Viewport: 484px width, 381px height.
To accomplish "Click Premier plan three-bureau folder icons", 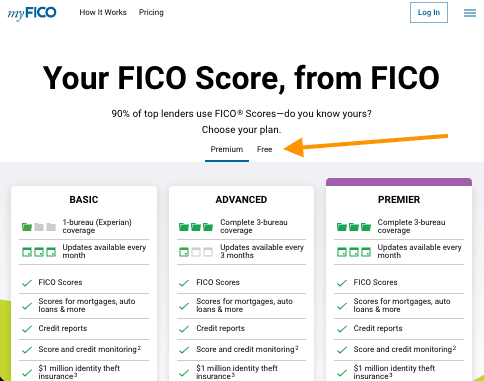I will [x=354, y=227].
